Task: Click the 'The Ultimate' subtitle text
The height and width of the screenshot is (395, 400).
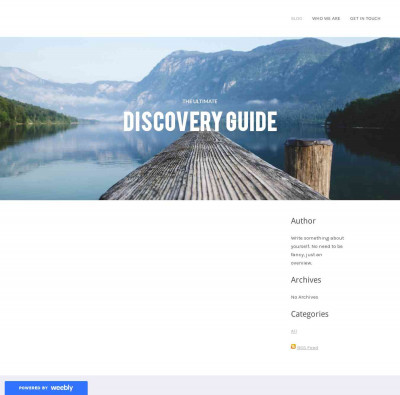Action: tap(200, 101)
